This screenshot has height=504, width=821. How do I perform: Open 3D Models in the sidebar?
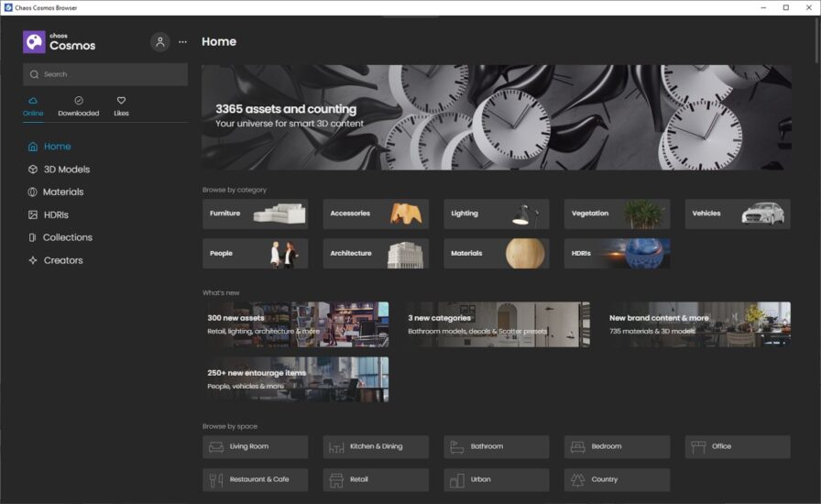point(66,170)
